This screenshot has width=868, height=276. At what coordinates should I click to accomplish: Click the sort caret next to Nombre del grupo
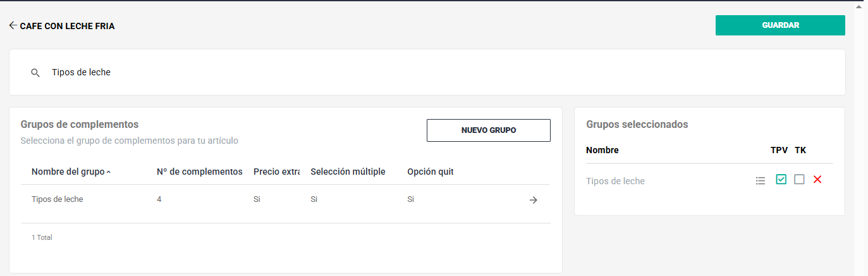point(108,172)
